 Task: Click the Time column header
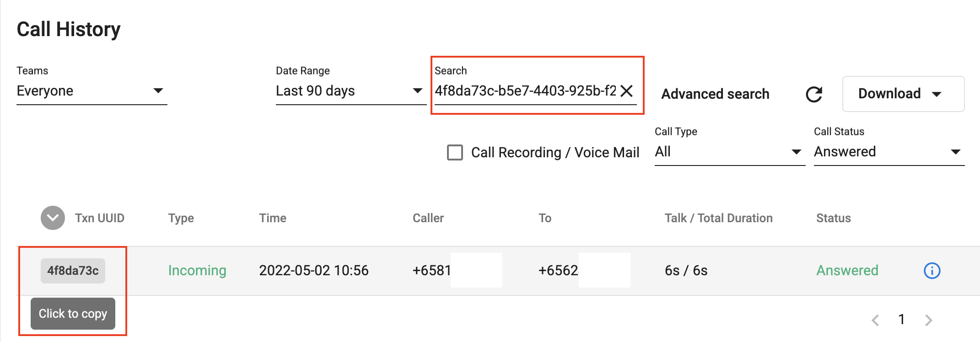click(273, 218)
